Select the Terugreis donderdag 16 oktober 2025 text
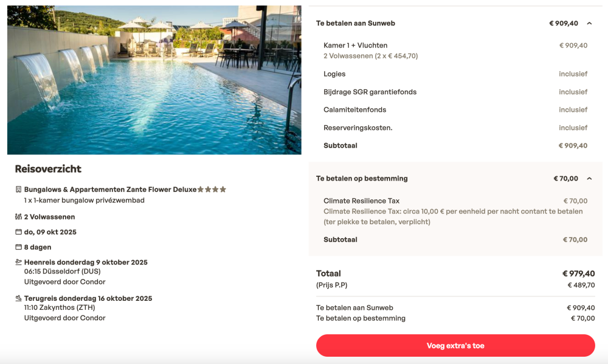 88,298
